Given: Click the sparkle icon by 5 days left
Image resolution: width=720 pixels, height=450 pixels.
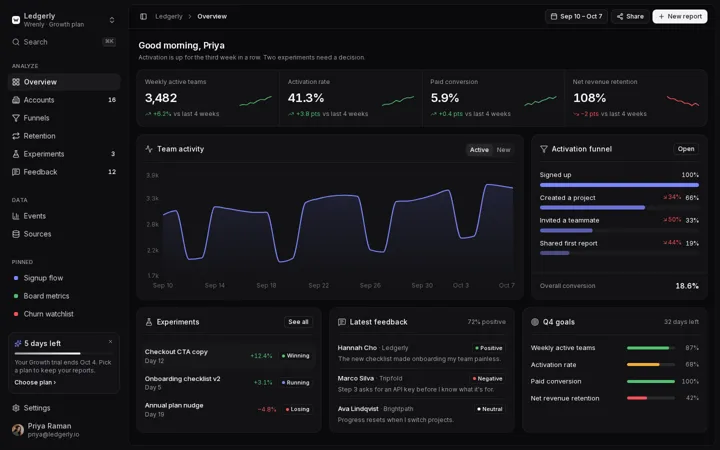Looking at the screenshot, I should pos(18,343).
